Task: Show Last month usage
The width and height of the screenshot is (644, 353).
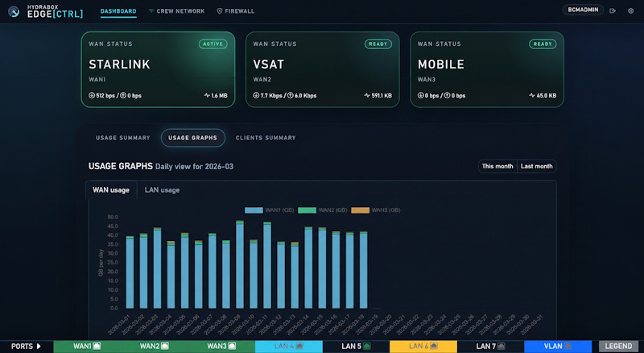Action: click(536, 166)
